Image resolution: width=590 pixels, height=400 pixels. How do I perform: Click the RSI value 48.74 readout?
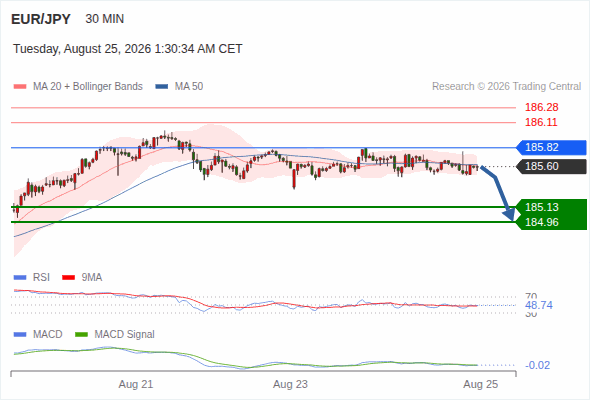pyautogui.click(x=539, y=305)
